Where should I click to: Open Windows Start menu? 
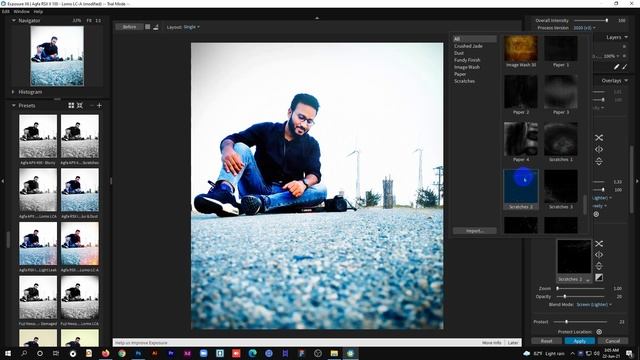click(8, 353)
